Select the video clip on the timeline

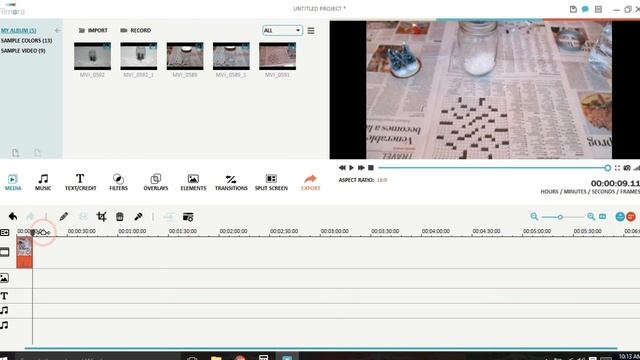[24, 253]
